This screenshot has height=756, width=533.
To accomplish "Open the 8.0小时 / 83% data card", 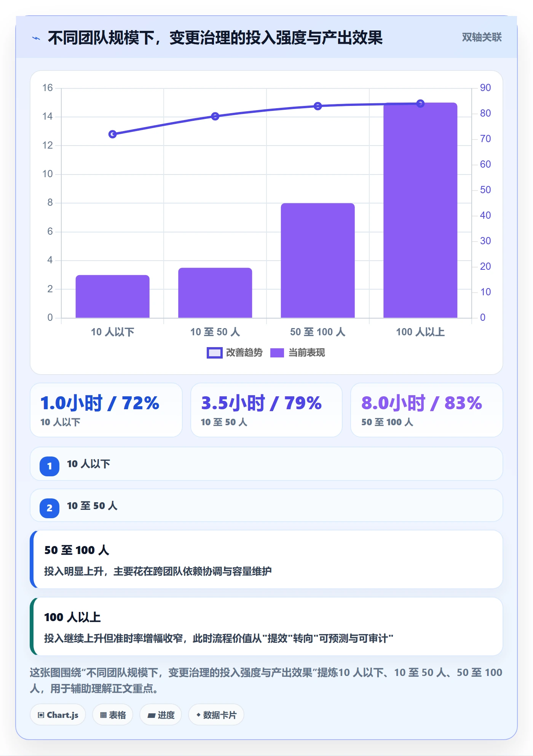I will 427,410.
